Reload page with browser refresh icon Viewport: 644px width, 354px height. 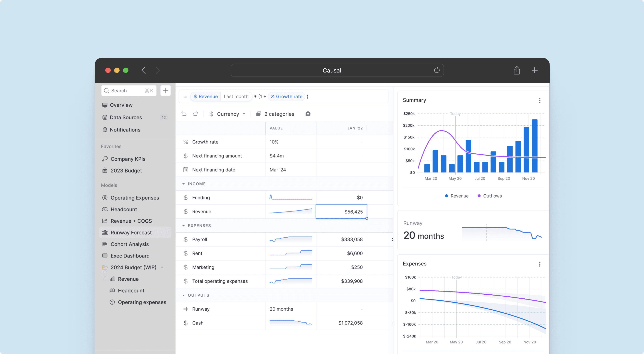coord(437,70)
